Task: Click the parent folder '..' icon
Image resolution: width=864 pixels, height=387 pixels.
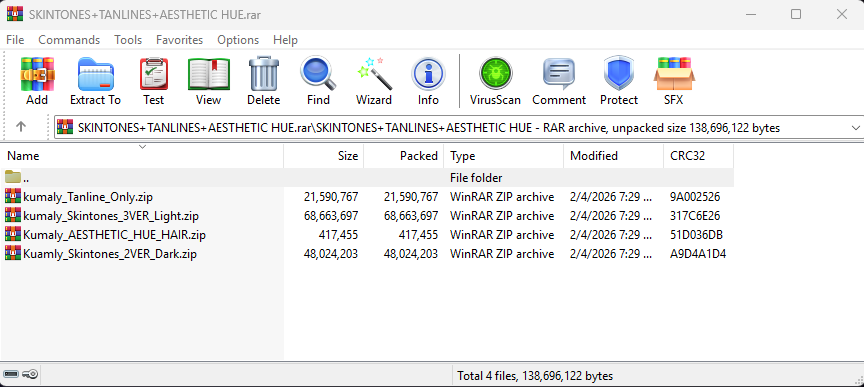Action: tap(13, 177)
